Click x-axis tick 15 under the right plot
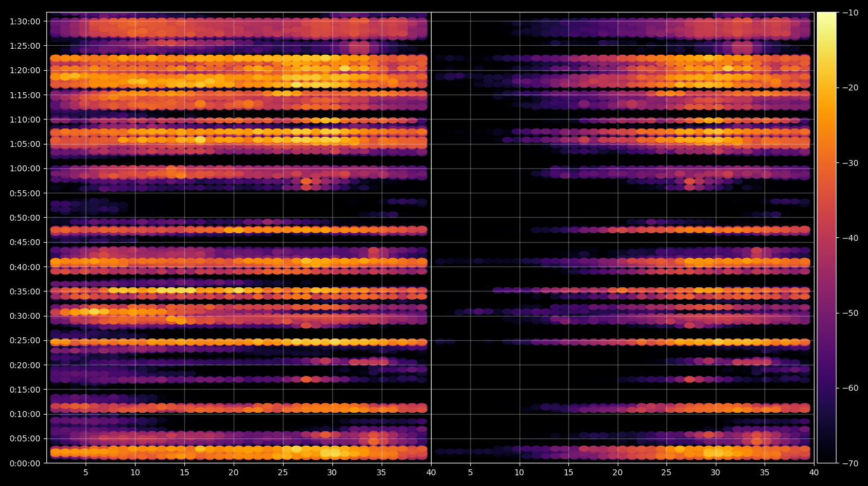Viewport: 868px width, 486px height. tap(568, 473)
